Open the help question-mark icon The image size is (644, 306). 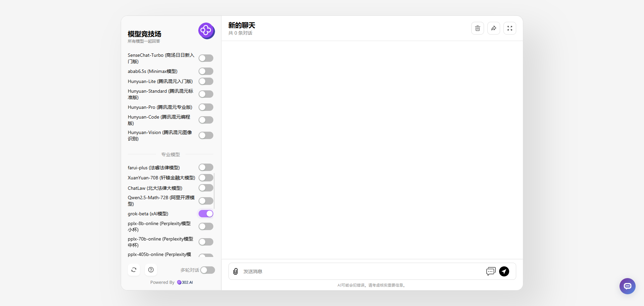coord(151,270)
